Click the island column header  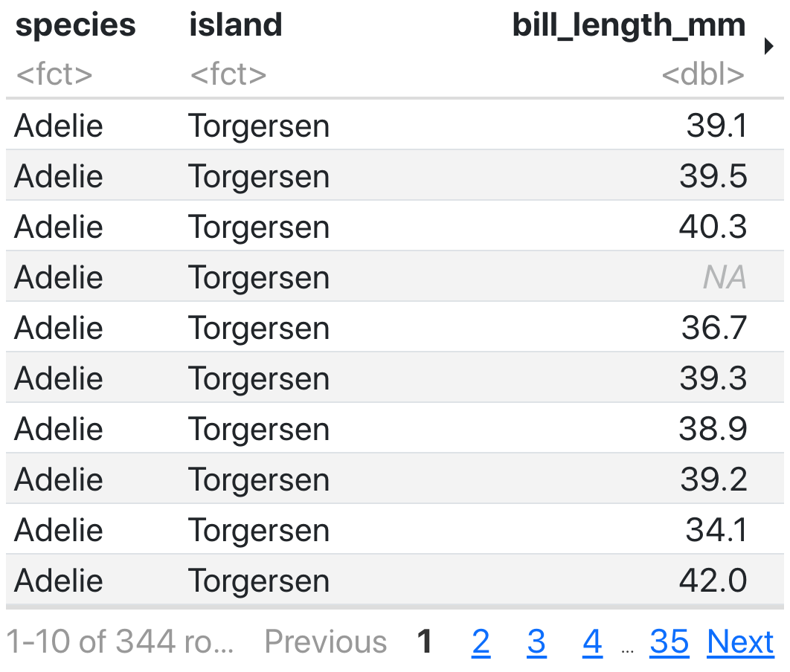click(x=236, y=26)
